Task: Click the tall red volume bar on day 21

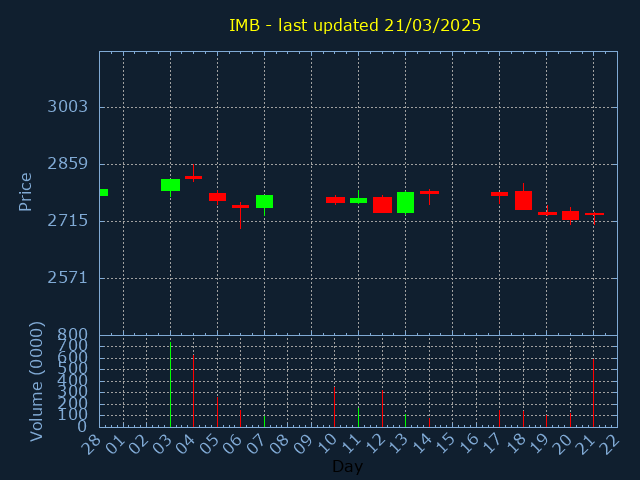Action: point(593,393)
